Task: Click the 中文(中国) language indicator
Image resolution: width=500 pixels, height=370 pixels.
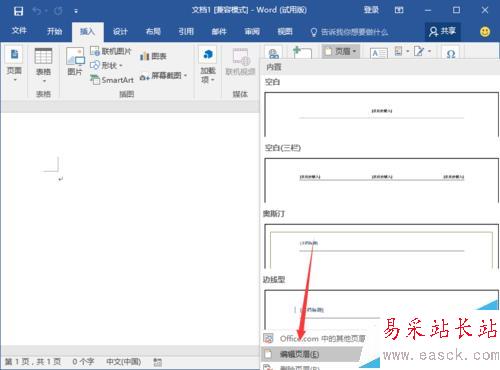Action: tap(124, 362)
